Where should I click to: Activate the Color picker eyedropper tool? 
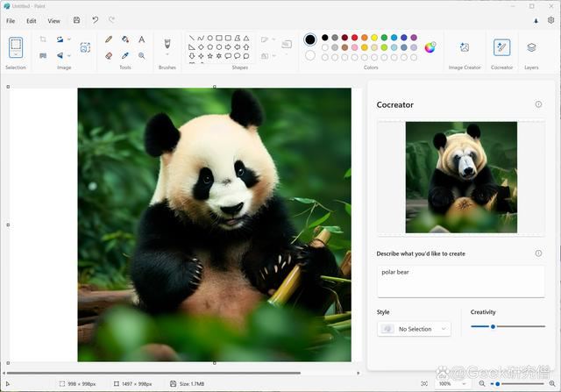point(125,55)
